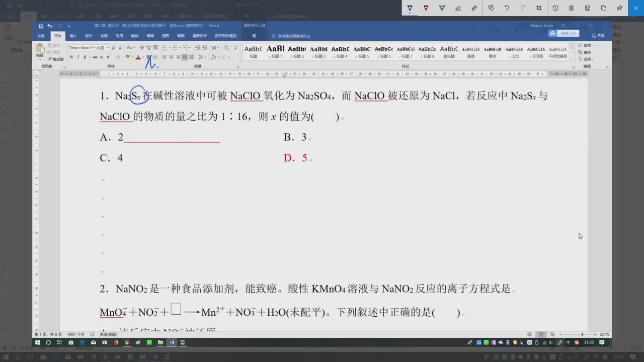This screenshot has width=644, height=362.
Task: Toggle Bold formatting
Action: pos(71,57)
